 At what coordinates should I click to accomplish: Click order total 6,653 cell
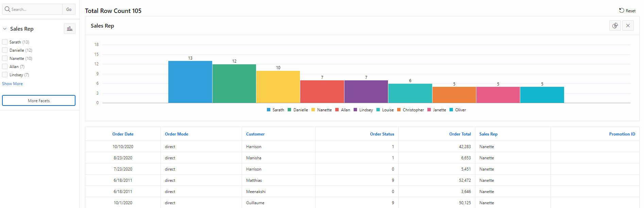(x=437, y=158)
